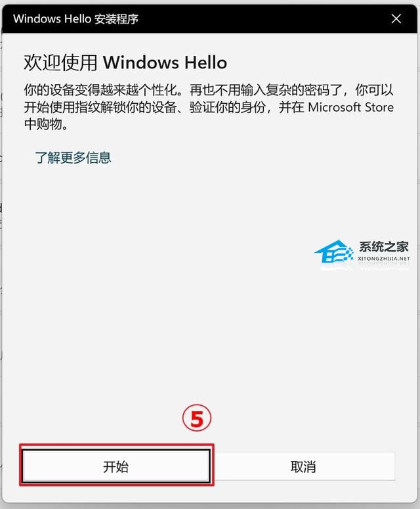Click the 你可以 words ending the first line

click(374, 90)
